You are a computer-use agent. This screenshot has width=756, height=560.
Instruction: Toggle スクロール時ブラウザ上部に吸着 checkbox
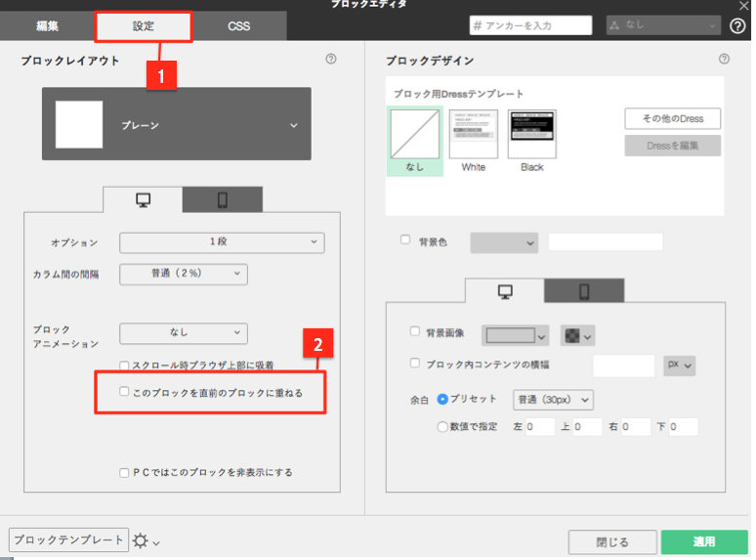tap(124, 366)
